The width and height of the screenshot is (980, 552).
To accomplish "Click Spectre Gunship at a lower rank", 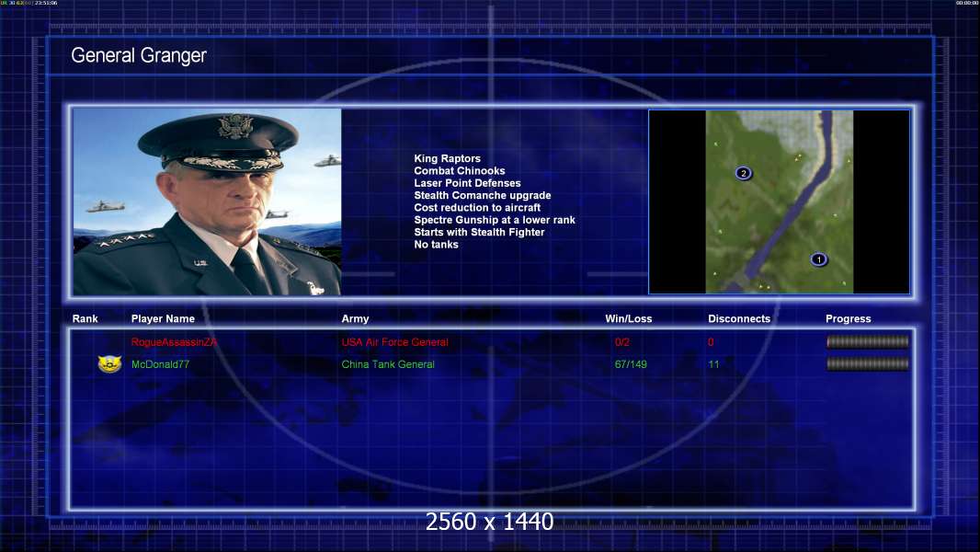I will pos(495,220).
